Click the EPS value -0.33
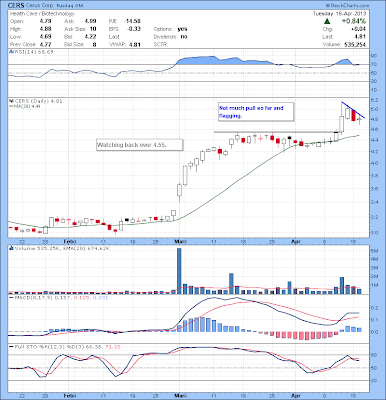The image size is (386, 400). [134, 29]
